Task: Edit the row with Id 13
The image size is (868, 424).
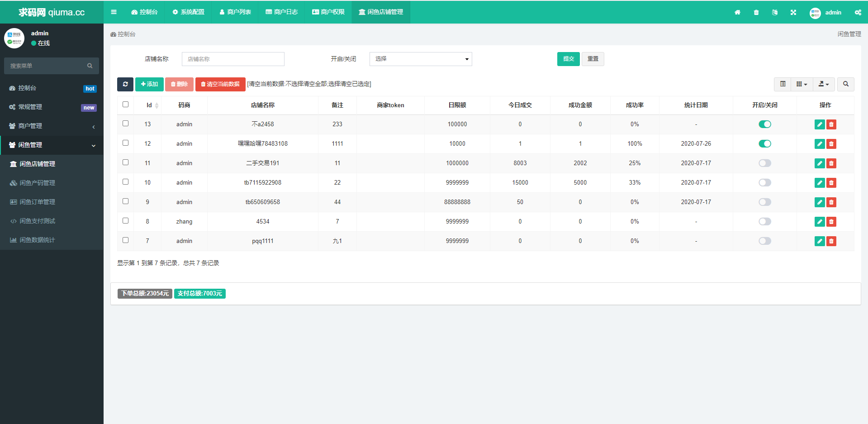Action: point(819,124)
